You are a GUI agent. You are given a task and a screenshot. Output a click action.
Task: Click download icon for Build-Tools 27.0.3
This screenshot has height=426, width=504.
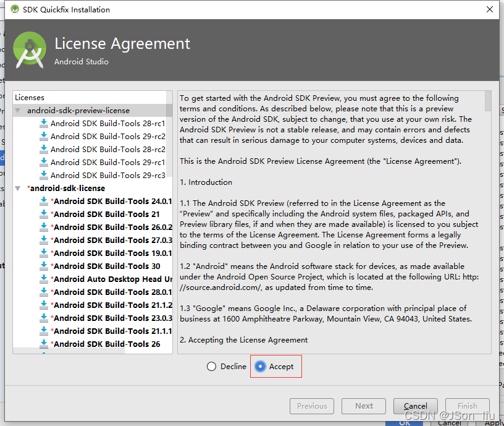tap(43, 241)
